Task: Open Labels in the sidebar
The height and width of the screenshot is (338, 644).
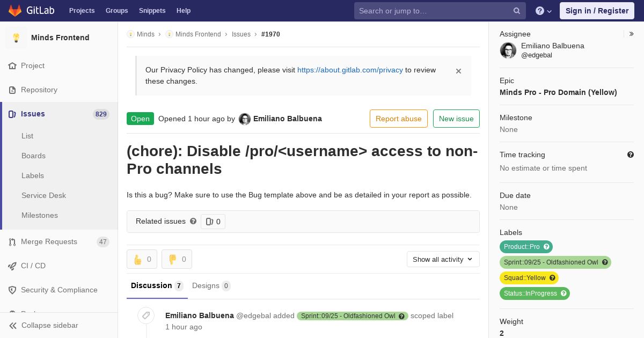Action: [33, 175]
